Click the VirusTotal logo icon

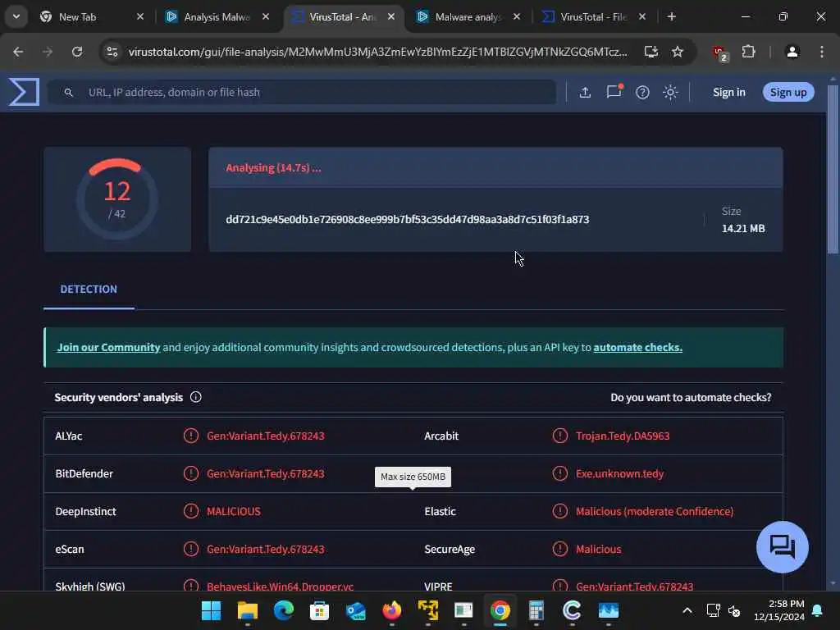[x=24, y=92]
